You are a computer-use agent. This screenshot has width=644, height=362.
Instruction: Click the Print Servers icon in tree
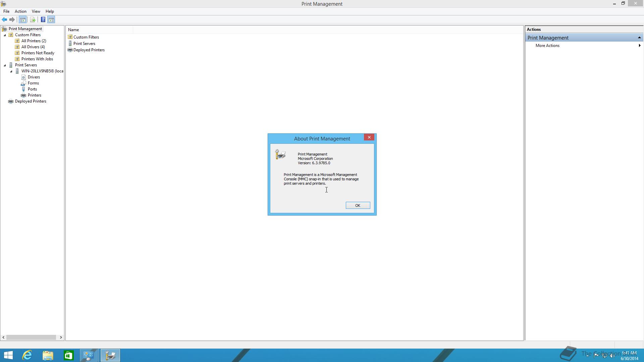pos(11,65)
